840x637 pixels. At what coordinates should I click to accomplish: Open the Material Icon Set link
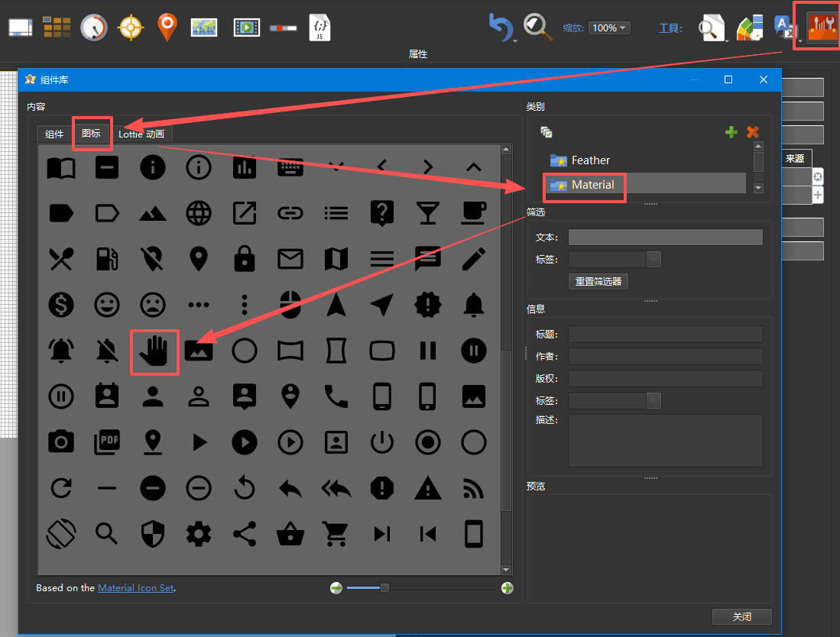(x=136, y=588)
